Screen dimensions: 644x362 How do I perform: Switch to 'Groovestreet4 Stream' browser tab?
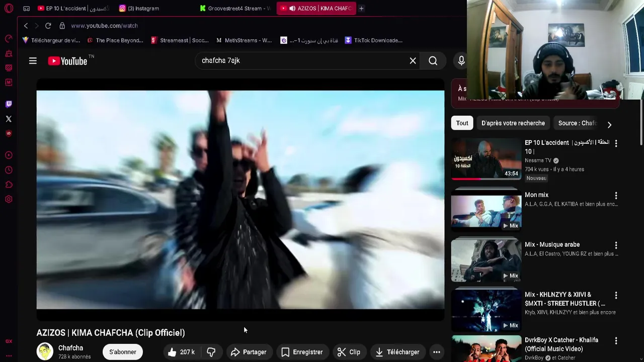pos(235,9)
